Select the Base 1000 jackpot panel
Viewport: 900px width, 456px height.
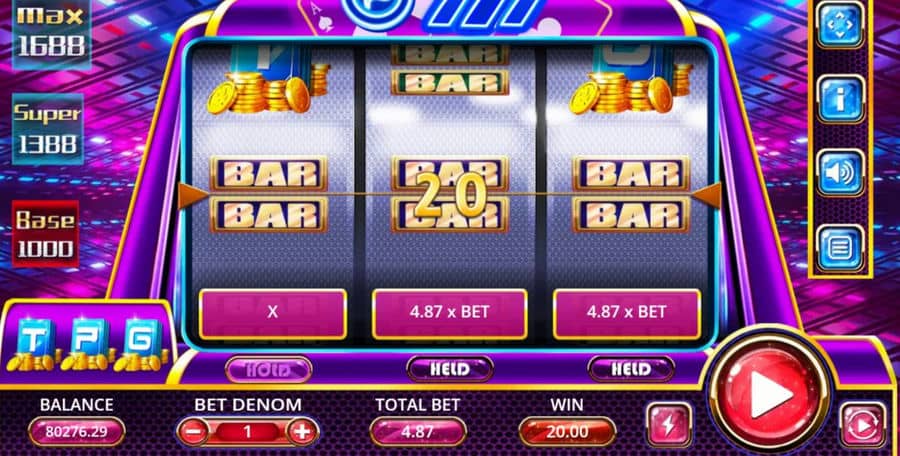point(45,234)
